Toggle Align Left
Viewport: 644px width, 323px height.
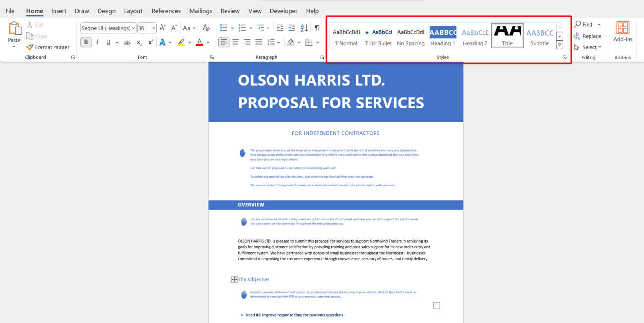[x=224, y=42]
